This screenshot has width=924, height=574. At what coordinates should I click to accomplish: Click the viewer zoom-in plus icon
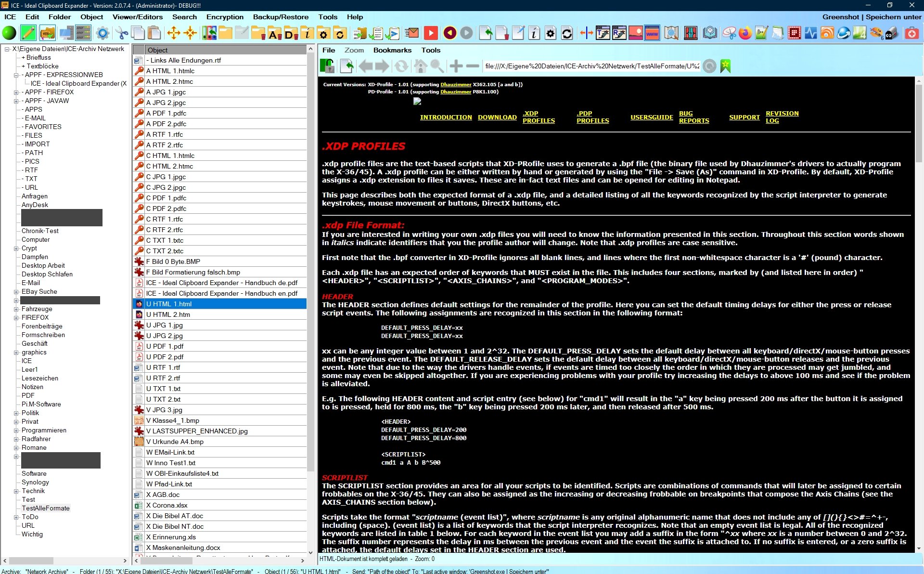click(x=456, y=66)
